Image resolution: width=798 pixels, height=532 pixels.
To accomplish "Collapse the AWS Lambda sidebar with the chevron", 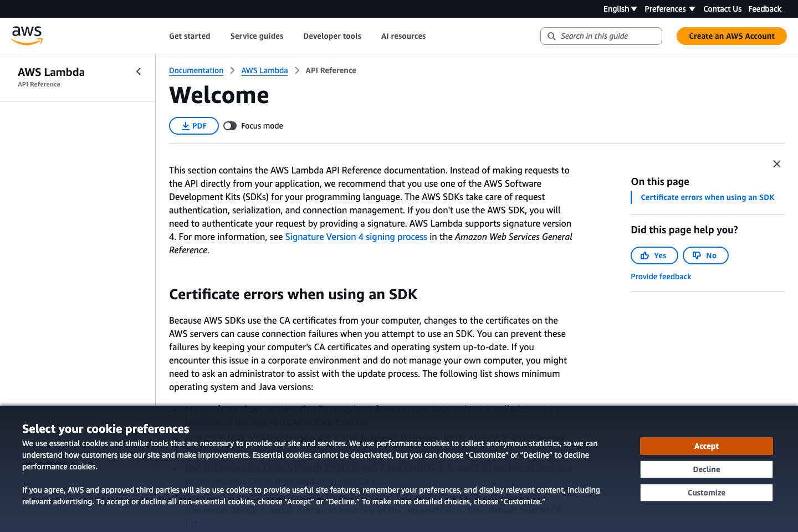I will coord(138,71).
